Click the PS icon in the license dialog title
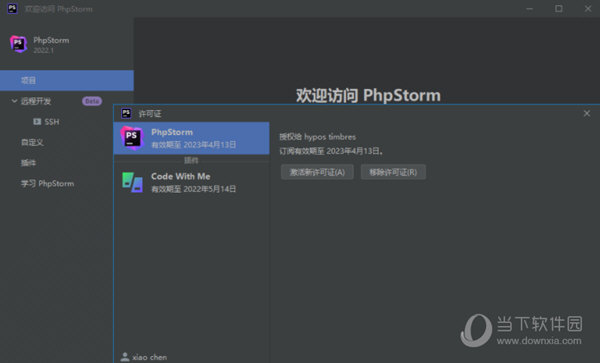The image size is (600, 363). coord(126,113)
